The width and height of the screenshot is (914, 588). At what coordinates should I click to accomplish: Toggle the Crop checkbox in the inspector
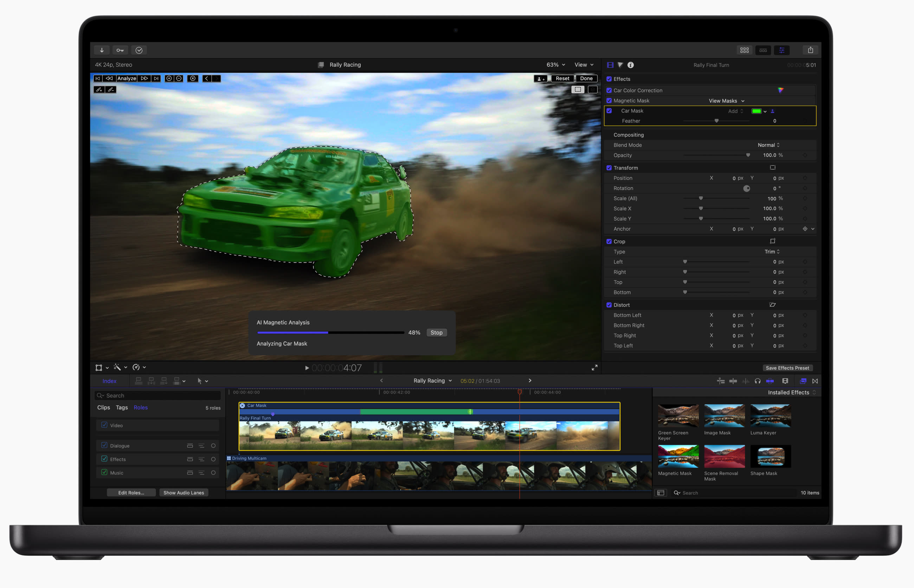(x=609, y=241)
